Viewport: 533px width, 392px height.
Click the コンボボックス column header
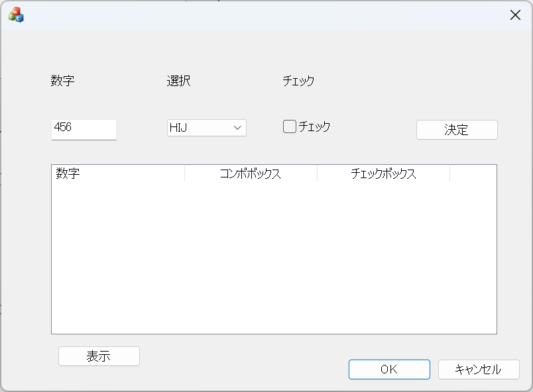tap(251, 174)
